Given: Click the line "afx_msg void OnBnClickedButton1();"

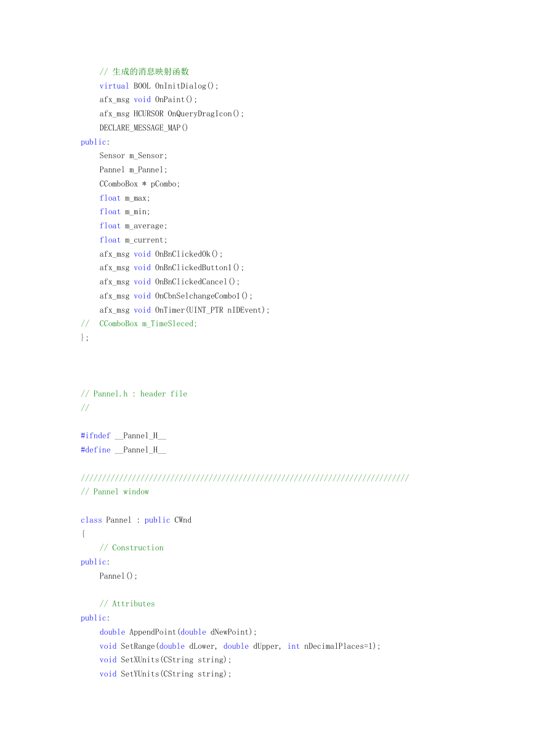Looking at the screenshot, I should (x=172, y=268).
